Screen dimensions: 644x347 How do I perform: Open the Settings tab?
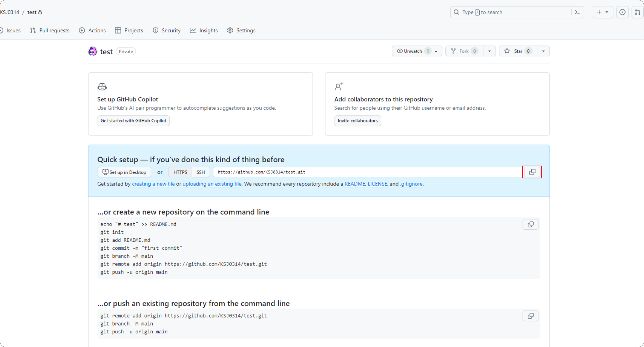[x=241, y=31]
